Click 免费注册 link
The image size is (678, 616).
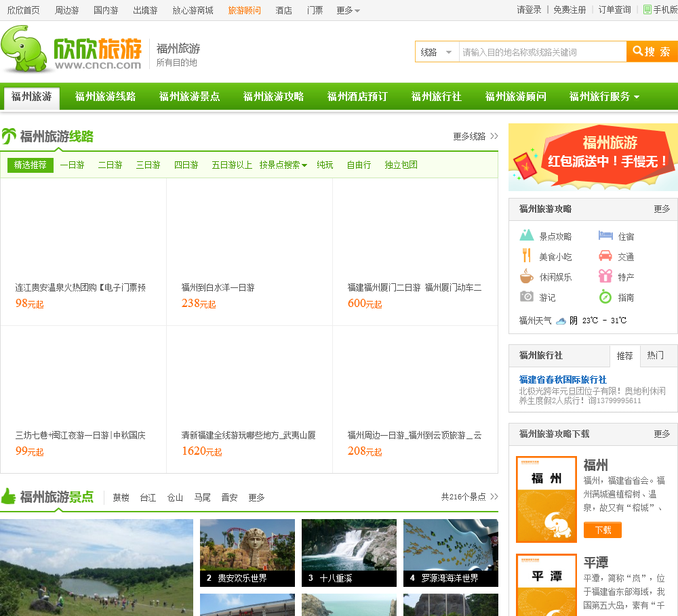[570, 9]
